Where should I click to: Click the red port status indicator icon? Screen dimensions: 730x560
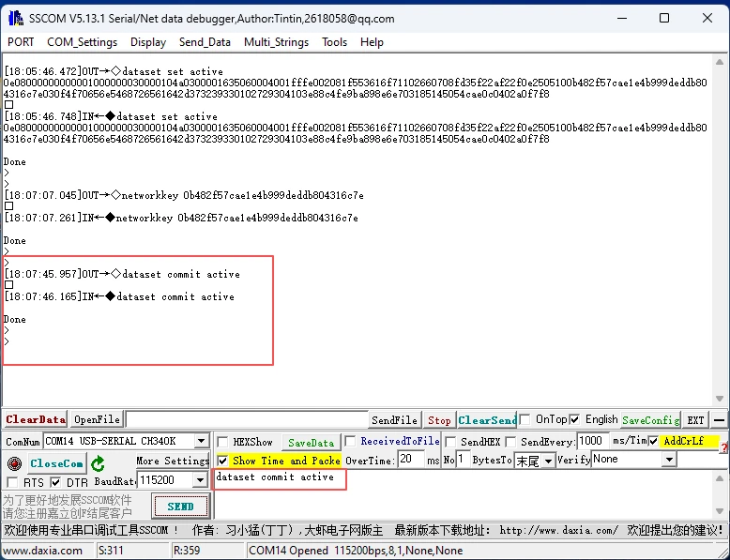point(14,463)
